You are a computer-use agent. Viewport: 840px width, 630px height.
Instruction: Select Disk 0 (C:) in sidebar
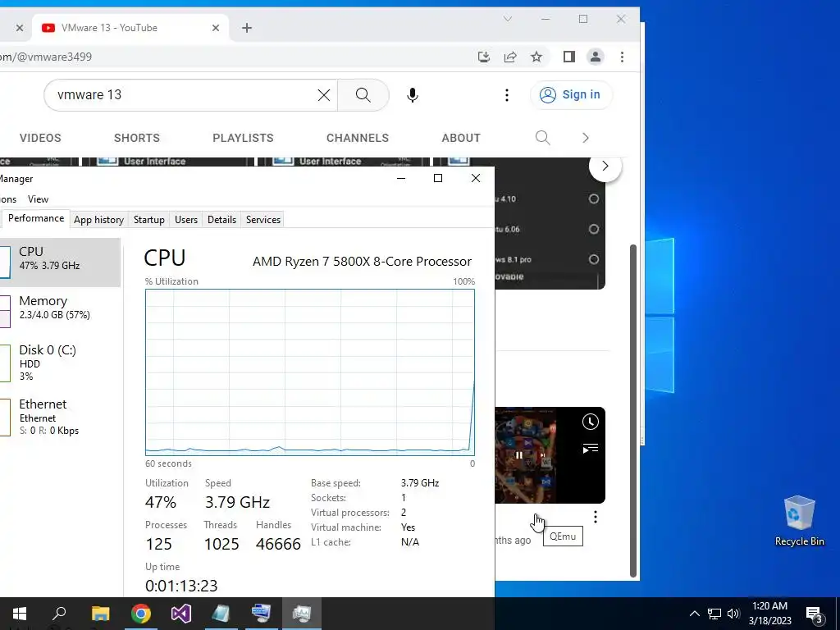[x=60, y=363]
